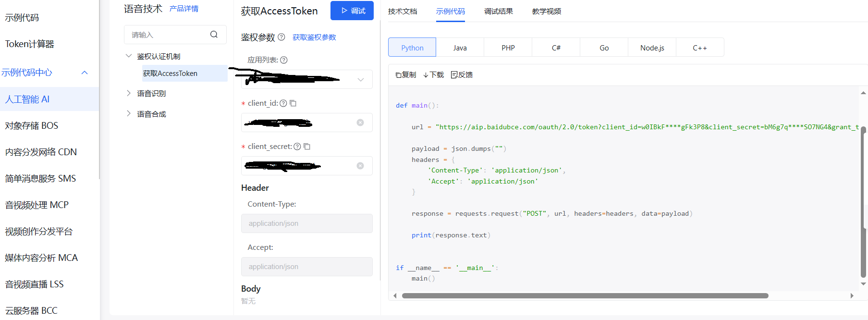Image resolution: width=868 pixels, height=320 pixels.
Task: Open help icon next to client_id
Action: 283,103
